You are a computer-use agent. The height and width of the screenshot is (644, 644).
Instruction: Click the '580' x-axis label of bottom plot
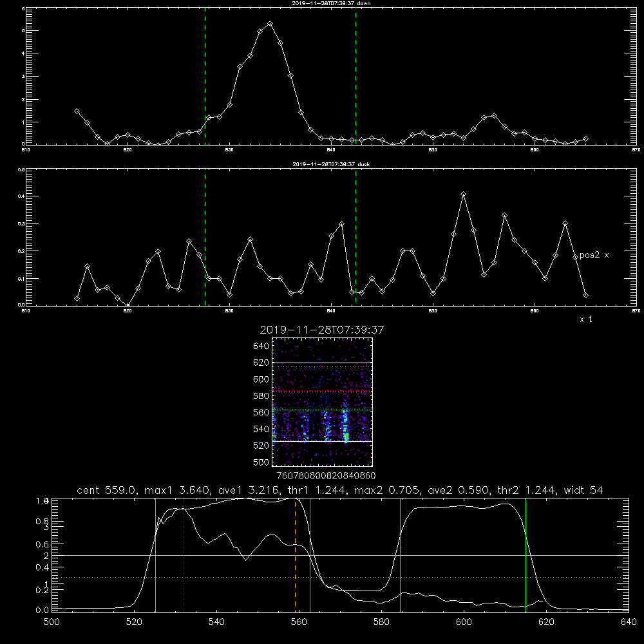coord(381,622)
